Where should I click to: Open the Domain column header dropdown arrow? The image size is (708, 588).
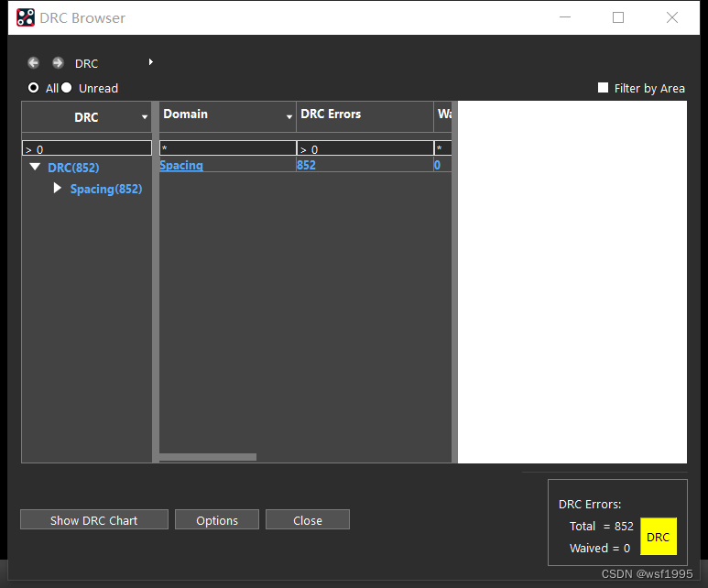tap(289, 117)
